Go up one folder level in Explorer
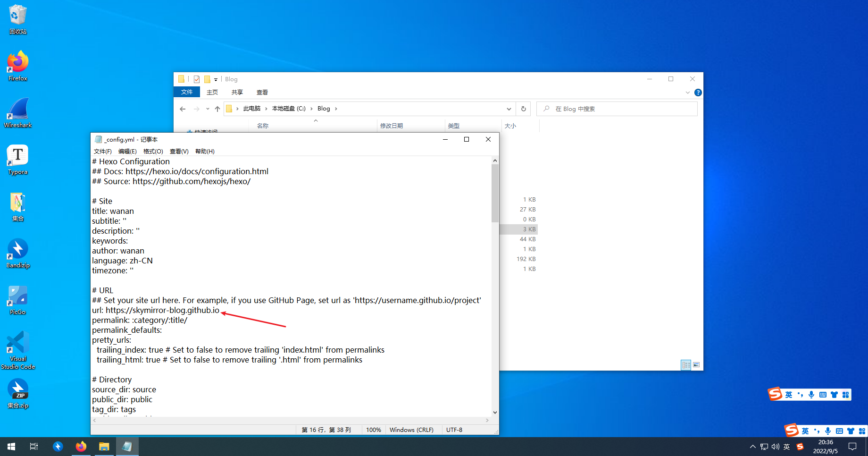 [217, 109]
